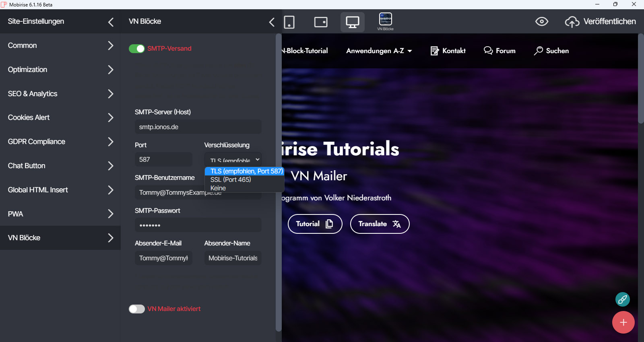This screenshot has height=342, width=644.
Task: Open the Forum nav link
Action: [506, 51]
